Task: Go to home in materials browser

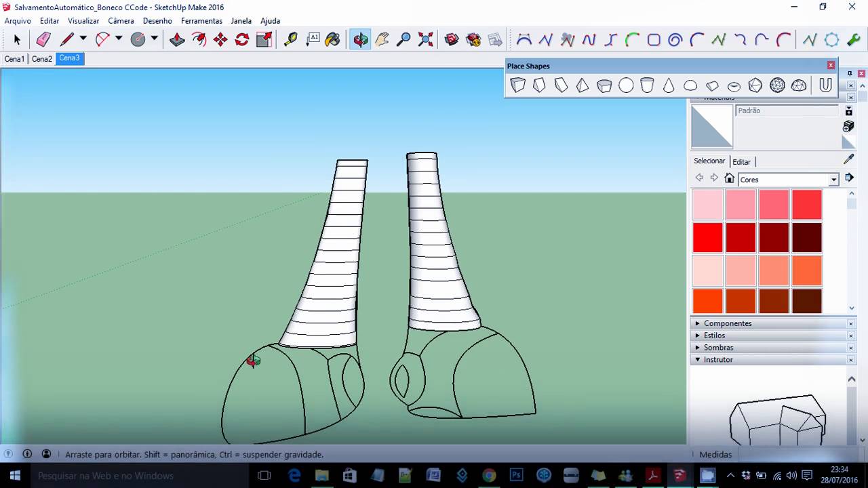Action: (729, 178)
